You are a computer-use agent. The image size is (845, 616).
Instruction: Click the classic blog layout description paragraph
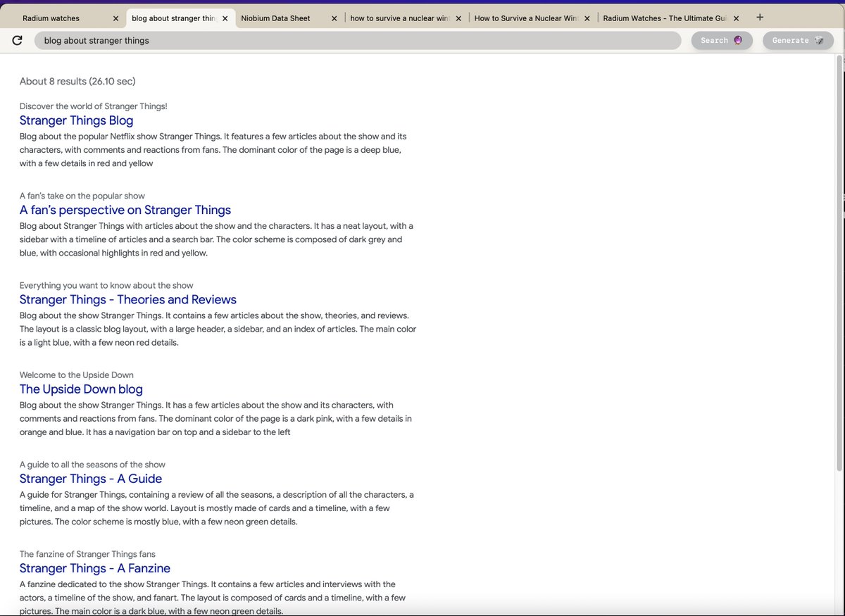(218, 329)
